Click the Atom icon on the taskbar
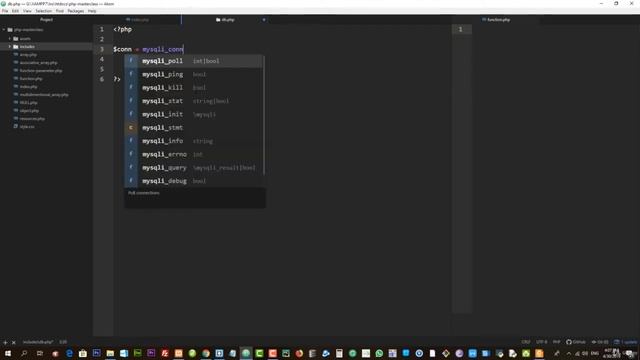This screenshot has height=360, width=640. pyautogui.click(x=246, y=353)
